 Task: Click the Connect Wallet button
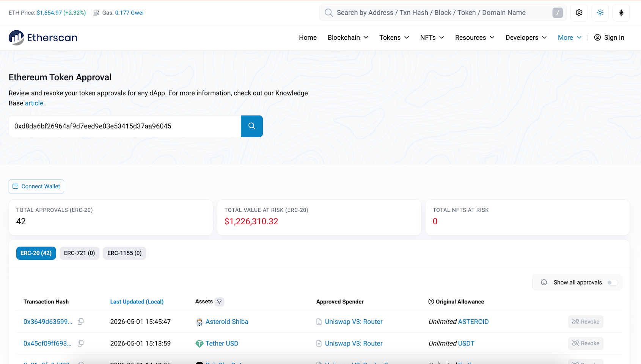coord(36,186)
